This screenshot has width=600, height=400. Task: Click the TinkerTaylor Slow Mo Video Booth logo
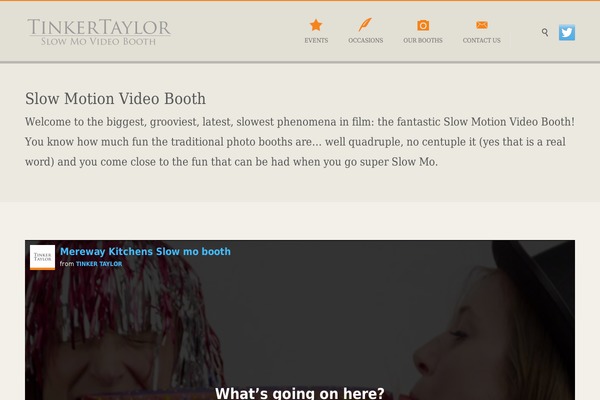99,32
